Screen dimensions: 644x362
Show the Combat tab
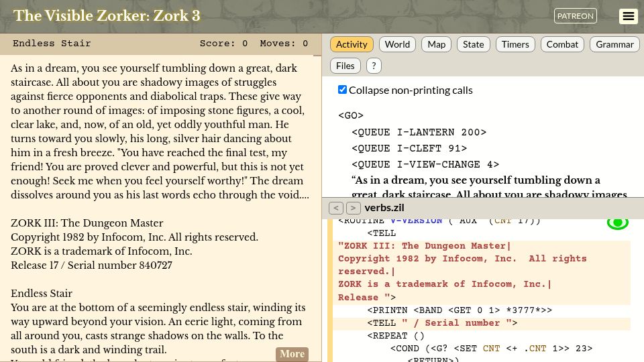click(562, 44)
